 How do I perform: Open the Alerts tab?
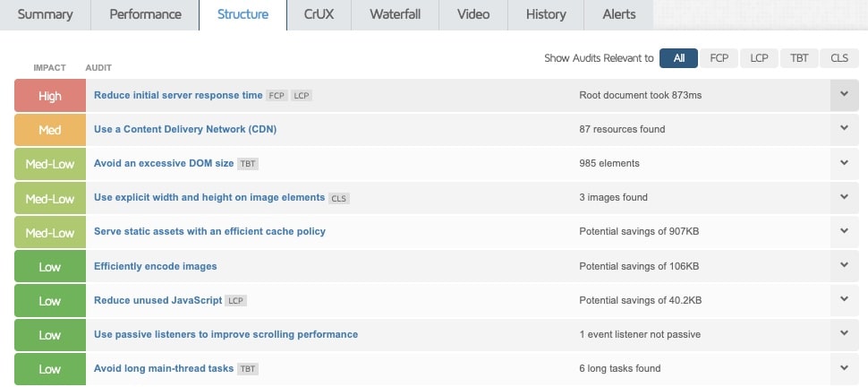[619, 14]
